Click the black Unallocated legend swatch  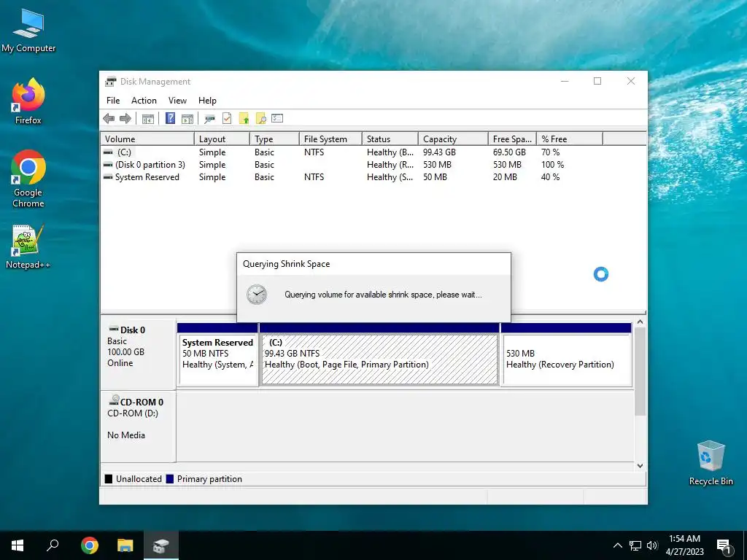point(109,479)
